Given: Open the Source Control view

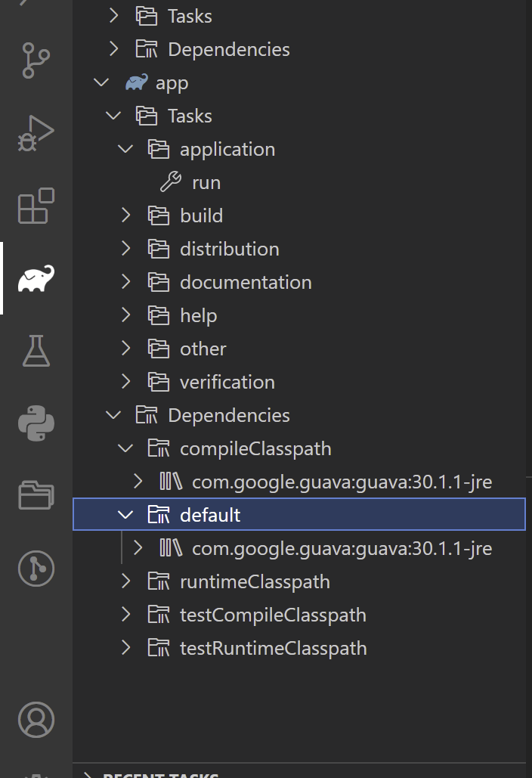Looking at the screenshot, I should (36, 59).
